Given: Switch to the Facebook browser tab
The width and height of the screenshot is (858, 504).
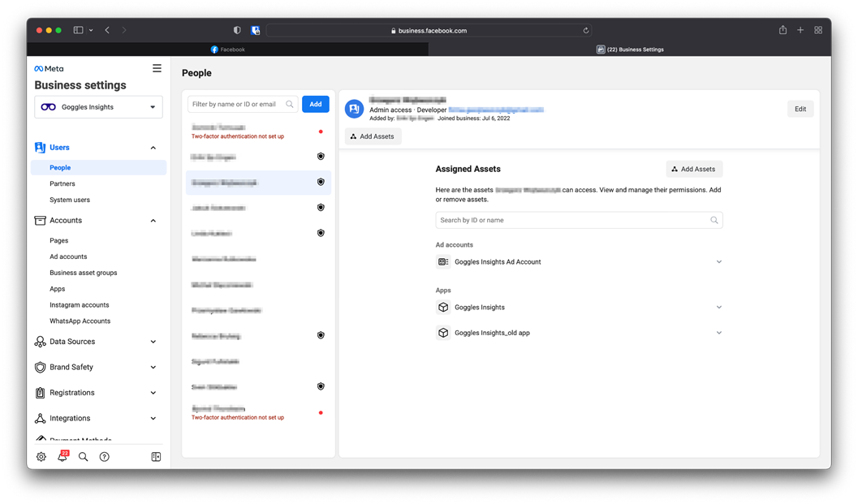Looking at the screenshot, I should pos(228,50).
